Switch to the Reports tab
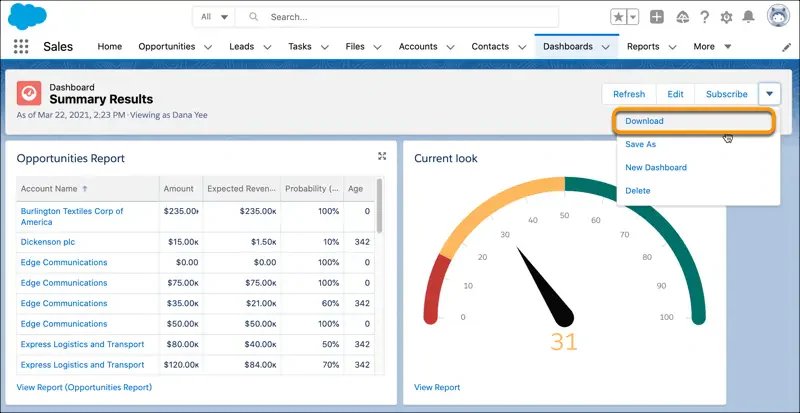The image size is (800, 413). [x=643, y=46]
